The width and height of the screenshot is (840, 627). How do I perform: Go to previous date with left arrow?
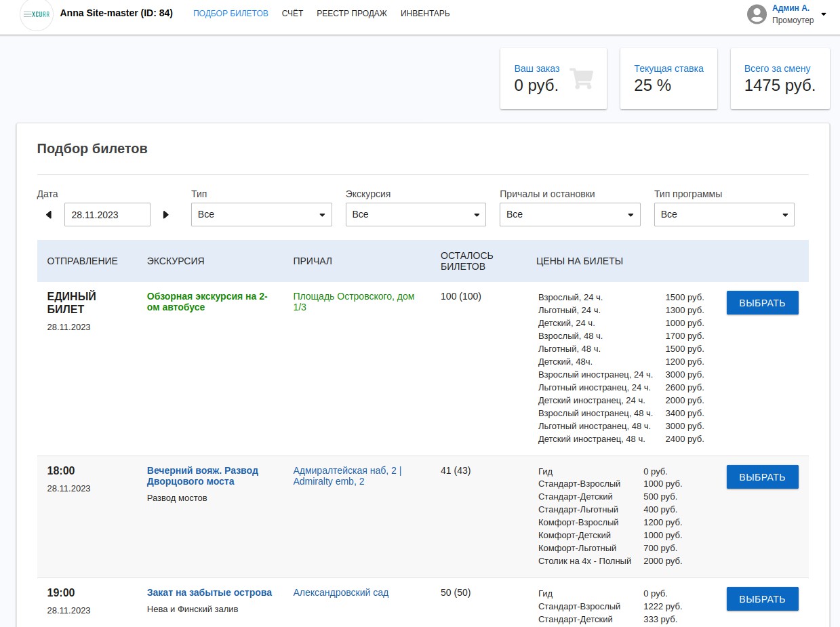48,215
